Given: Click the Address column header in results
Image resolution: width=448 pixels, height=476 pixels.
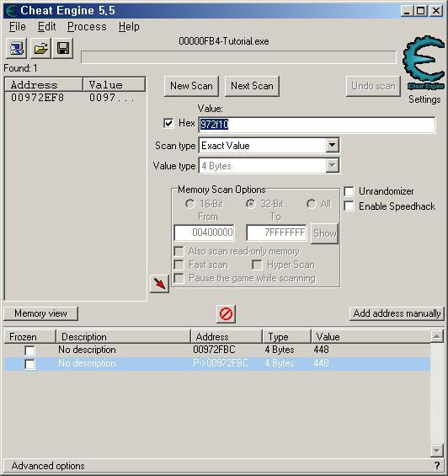Looking at the screenshot, I should click(44, 85).
